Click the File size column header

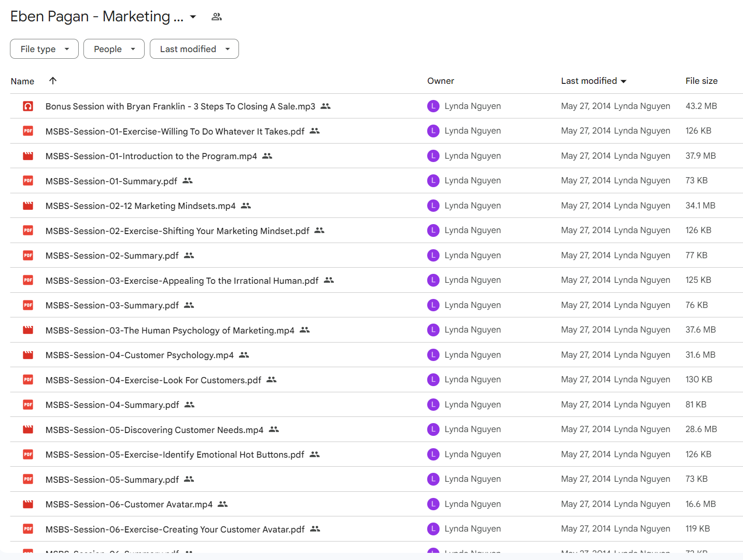pyautogui.click(x=701, y=81)
